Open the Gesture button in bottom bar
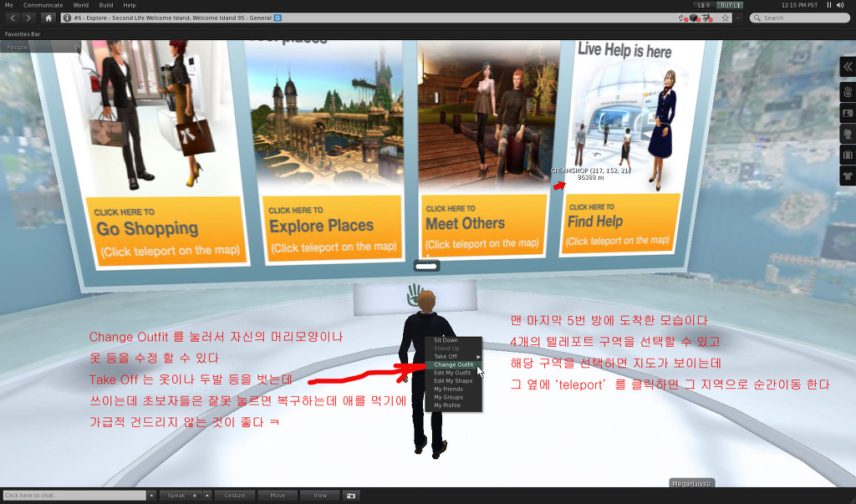Viewport: 856px width, 504px height. (x=235, y=496)
